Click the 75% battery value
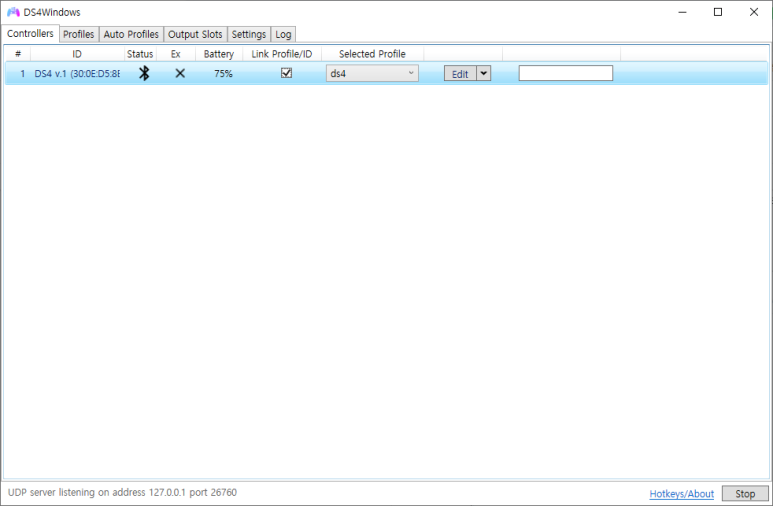 pos(223,73)
